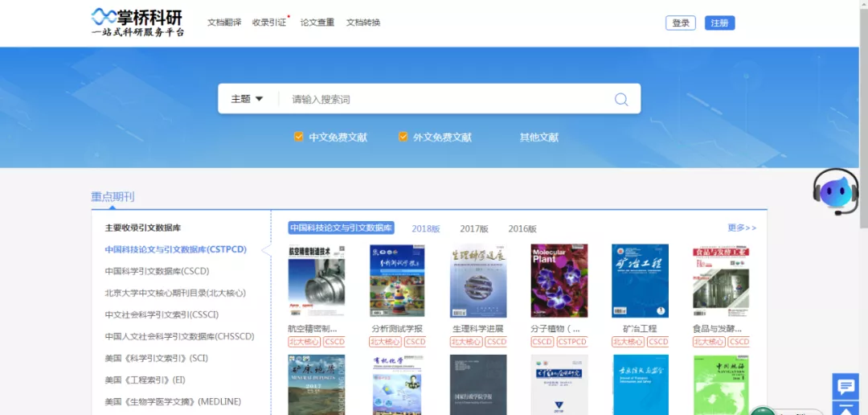
Task: Open the 矿冶工程 journal cover
Action: click(x=640, y=281)
